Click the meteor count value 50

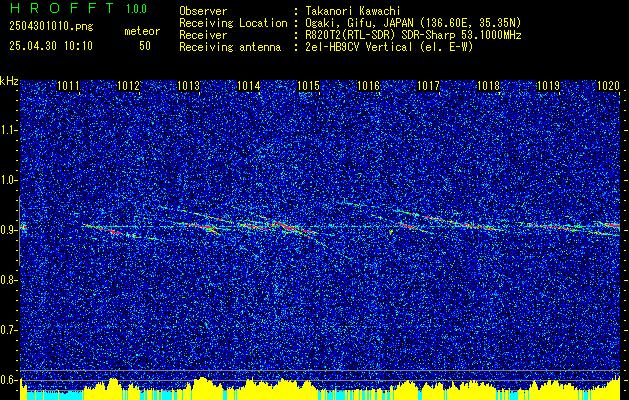pyautogui.click(x=145, y=46)
